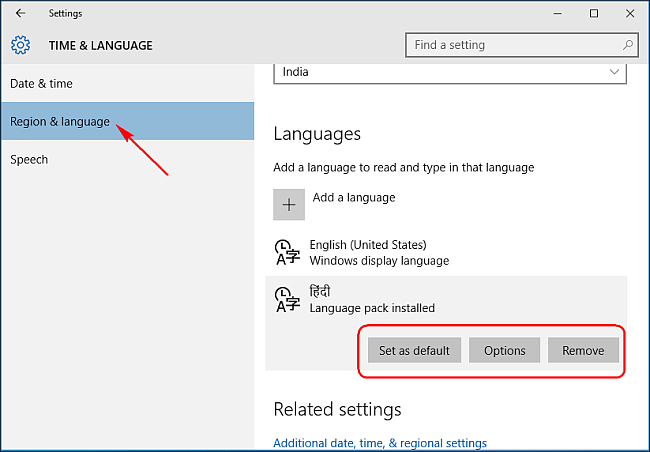
Task: Click the Add a language label
Action: (354, 198)
